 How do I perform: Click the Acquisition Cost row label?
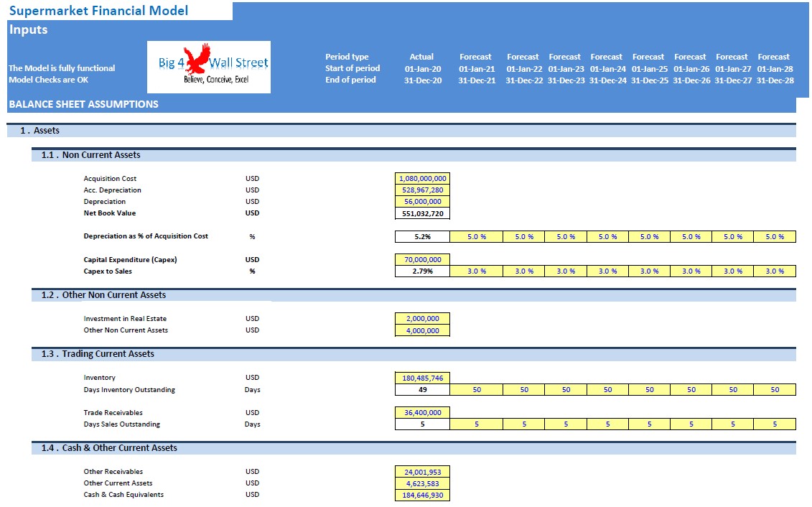pos(110,179)
